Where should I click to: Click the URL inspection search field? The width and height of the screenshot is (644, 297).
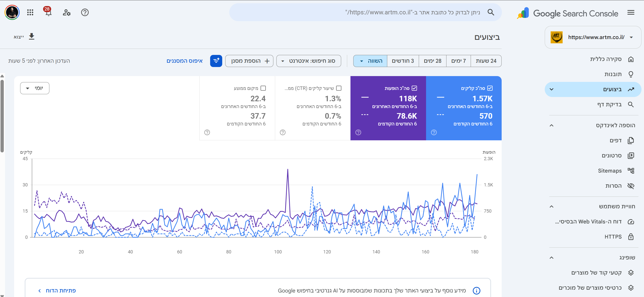[x=365, y=12]
